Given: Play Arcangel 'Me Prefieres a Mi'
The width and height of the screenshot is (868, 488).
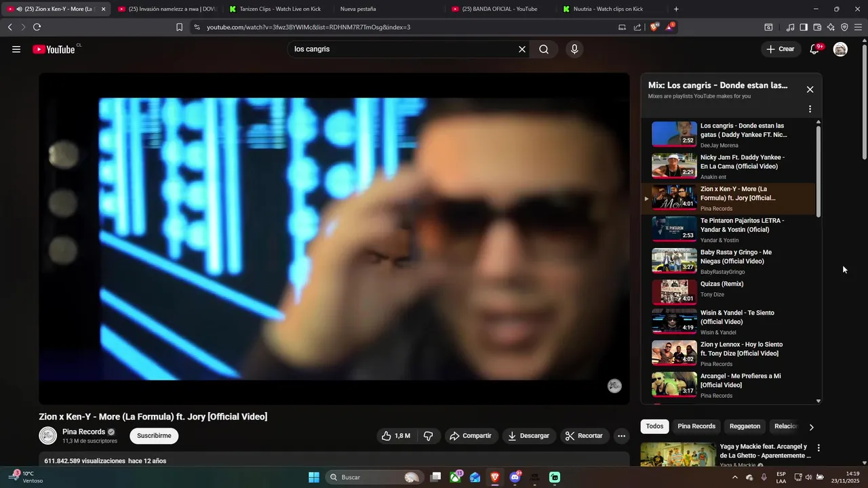Looking at the screenshot, I should click(x=729, y=385).
